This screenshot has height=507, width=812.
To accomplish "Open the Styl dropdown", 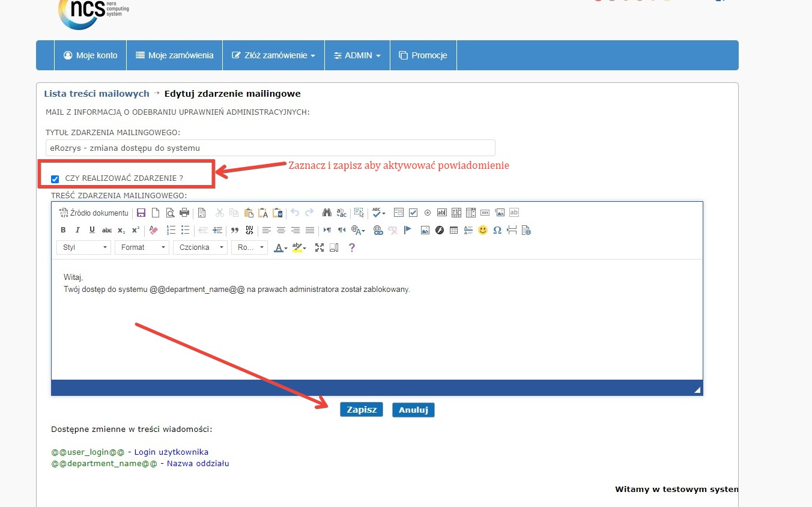I will [84, 247].
